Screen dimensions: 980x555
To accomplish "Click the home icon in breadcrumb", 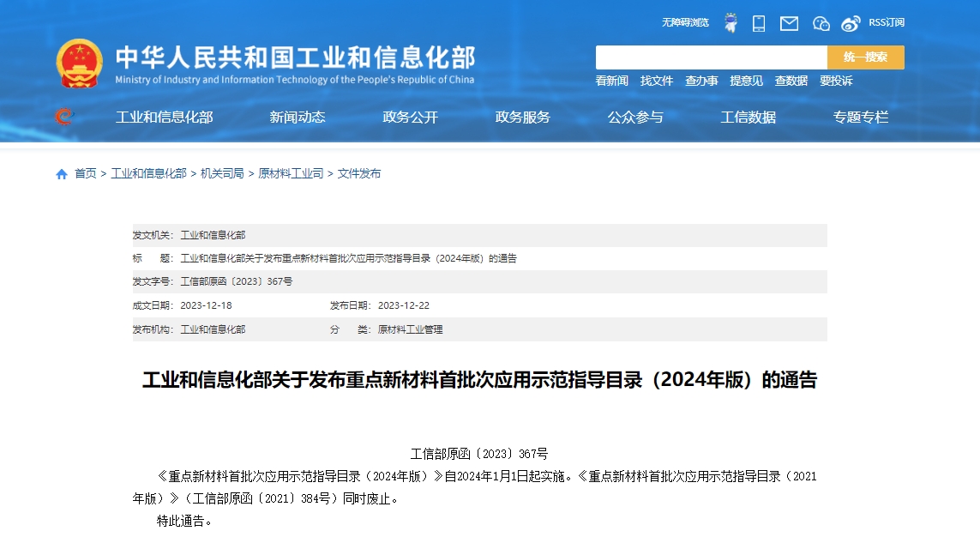I will (x=62, y=174).
